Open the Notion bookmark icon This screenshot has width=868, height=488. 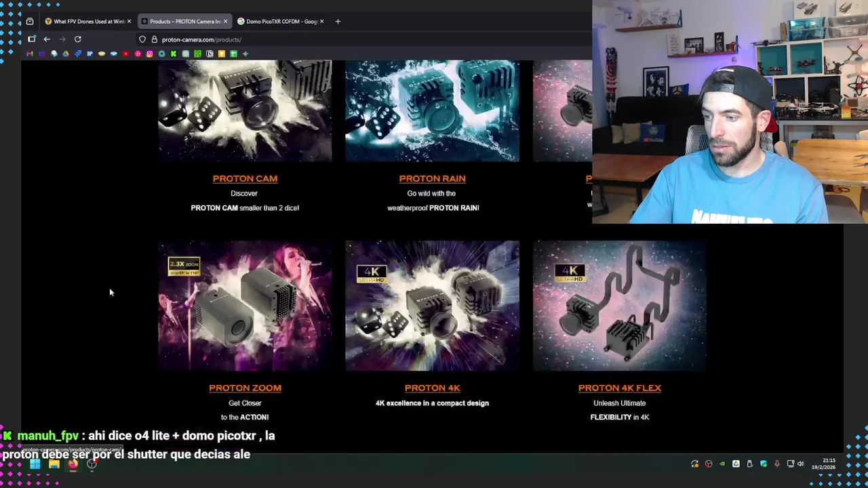pyautogui.click(x=210, y=54)
